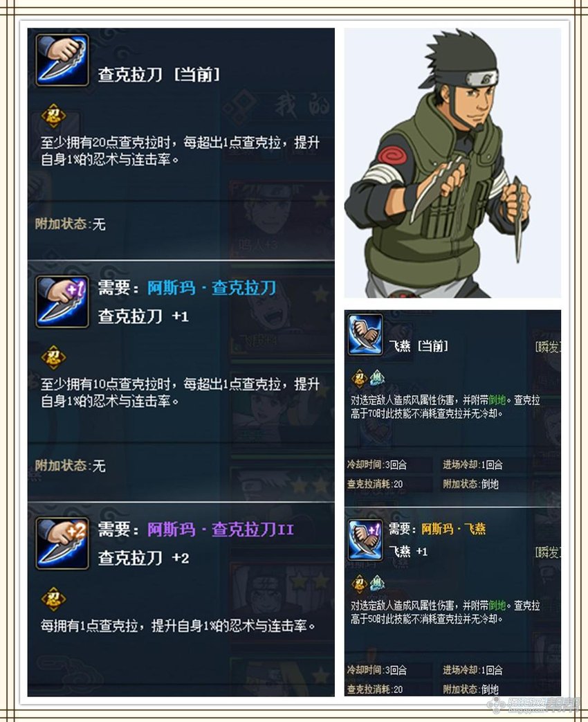588x722 pixels.
Task: Open the yellow 阿斯玛·飞燕 requirement link
Action: coord(454,529)
